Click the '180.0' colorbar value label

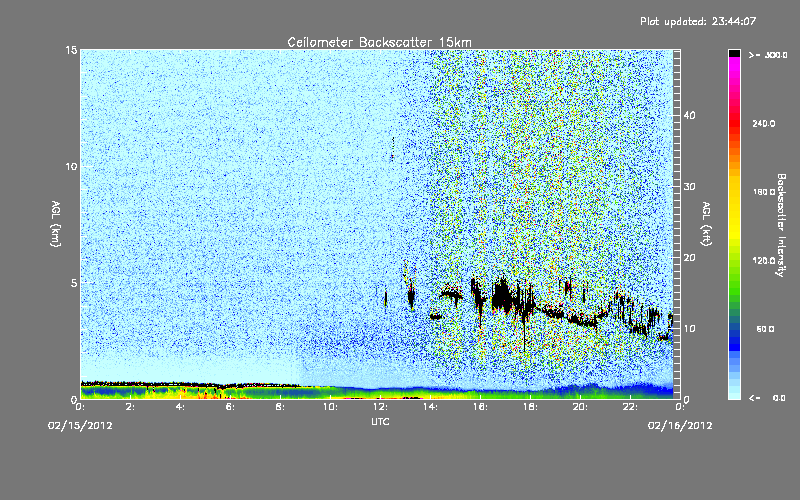pyautogui.click(x=764, y=192)
